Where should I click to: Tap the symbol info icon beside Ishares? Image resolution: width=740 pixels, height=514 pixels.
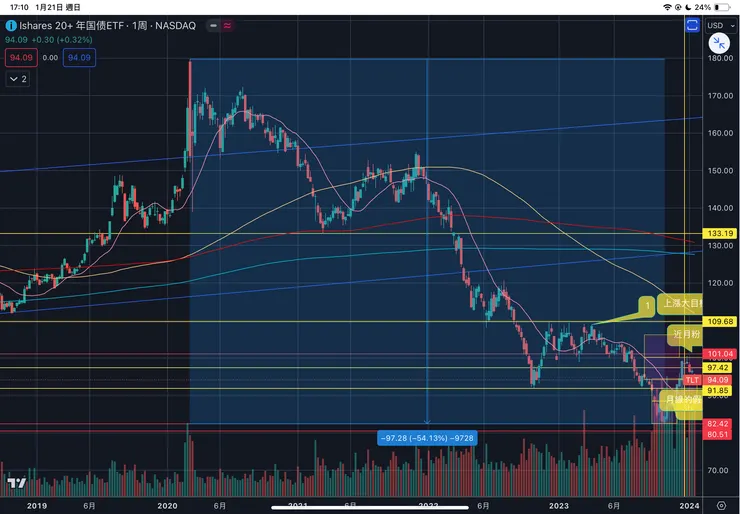coord(11,24)
